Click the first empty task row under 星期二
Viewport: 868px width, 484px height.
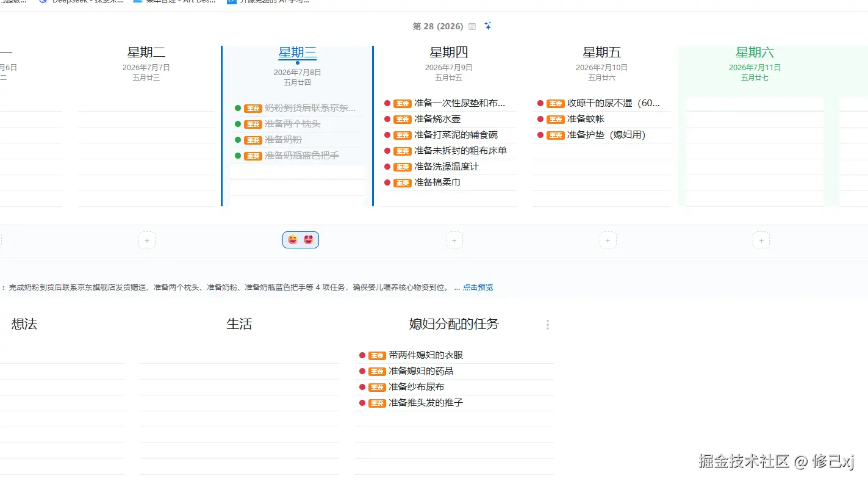(x=146, y=104)
